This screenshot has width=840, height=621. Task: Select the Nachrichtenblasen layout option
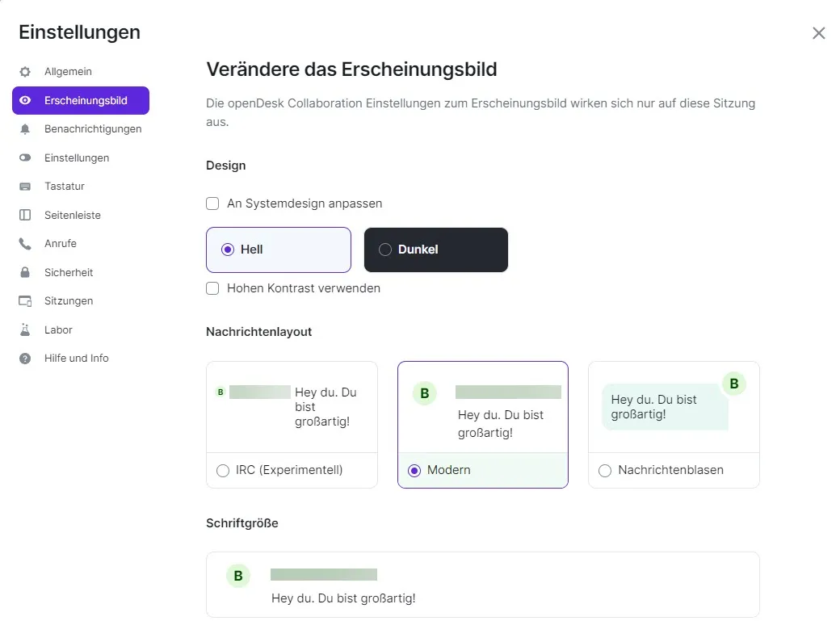(605, 470)
